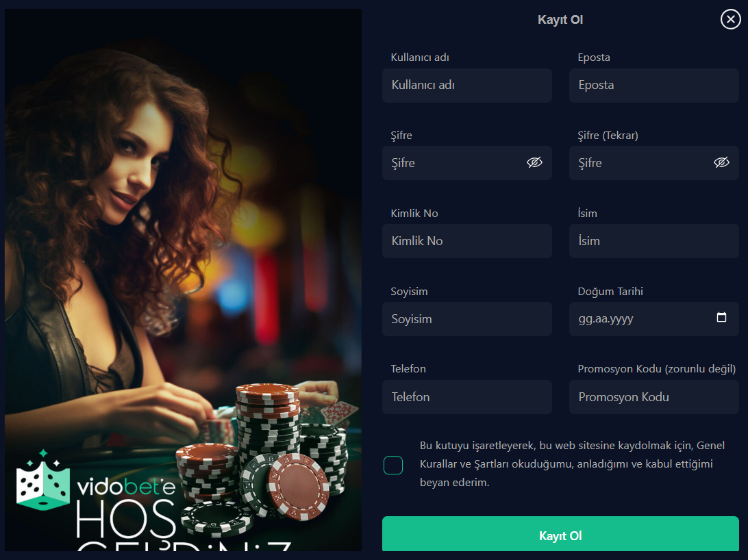Show password in Şifre (Tekrar) field
Image resolution: width=748 pixels, height=560 pixels.
(721, 162)
